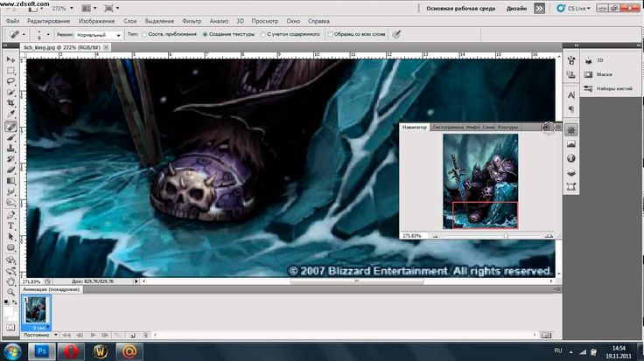Open the Paragraph panel icon
Viewport: 644px width, 361px height.
tap(570, 109)
